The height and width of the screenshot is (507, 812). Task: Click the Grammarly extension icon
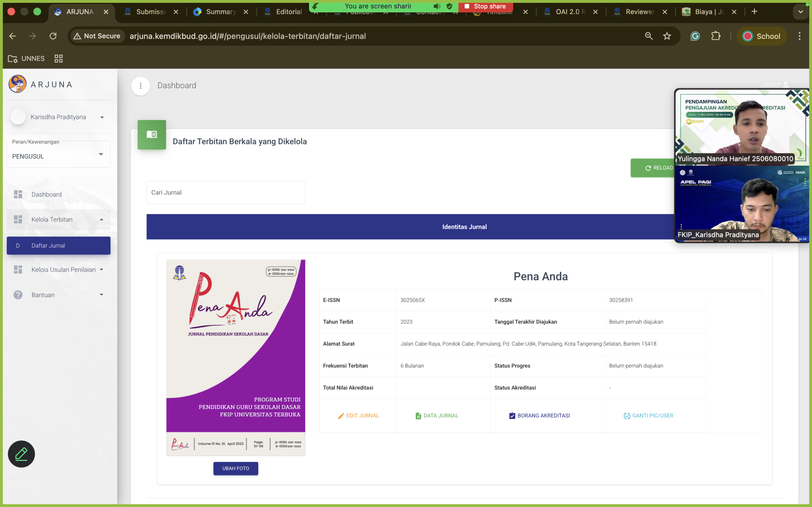695,36
